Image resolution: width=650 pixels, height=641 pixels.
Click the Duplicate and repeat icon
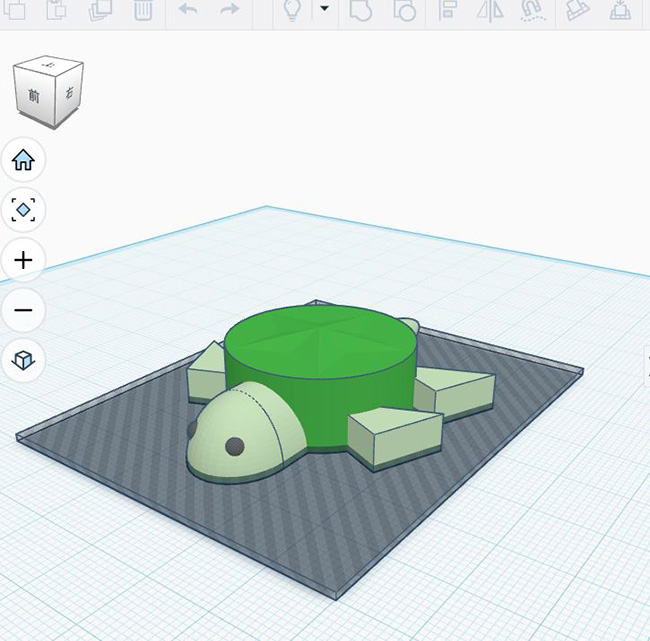[100, 9]
